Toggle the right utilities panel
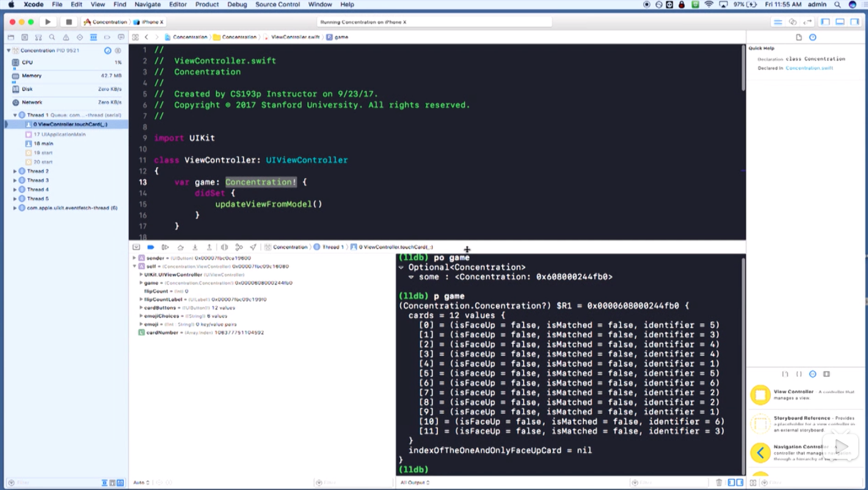The image size is (868, 490). click(855, 22)
